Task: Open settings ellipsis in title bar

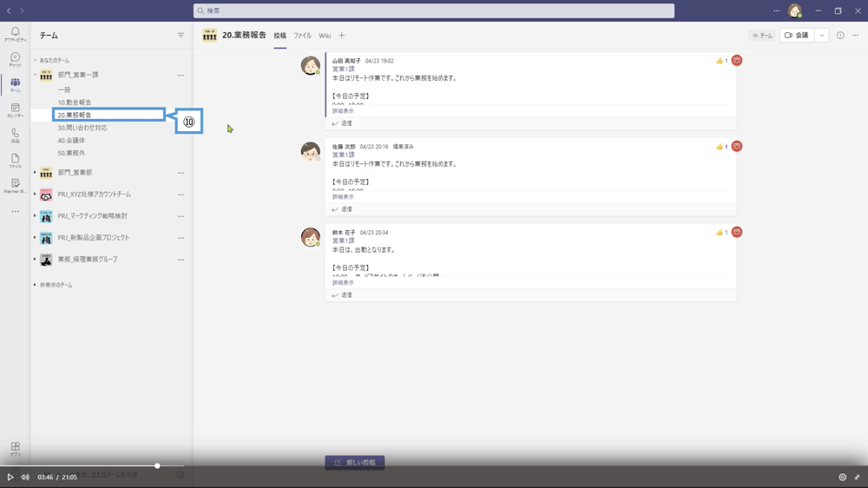Action: (777, 10)
